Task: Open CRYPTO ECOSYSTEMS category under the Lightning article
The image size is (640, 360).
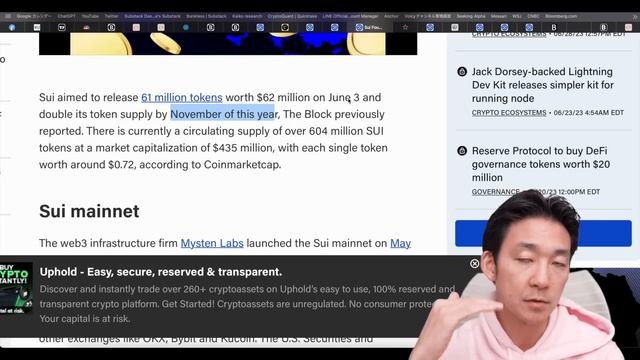Action: click(509, 113)
